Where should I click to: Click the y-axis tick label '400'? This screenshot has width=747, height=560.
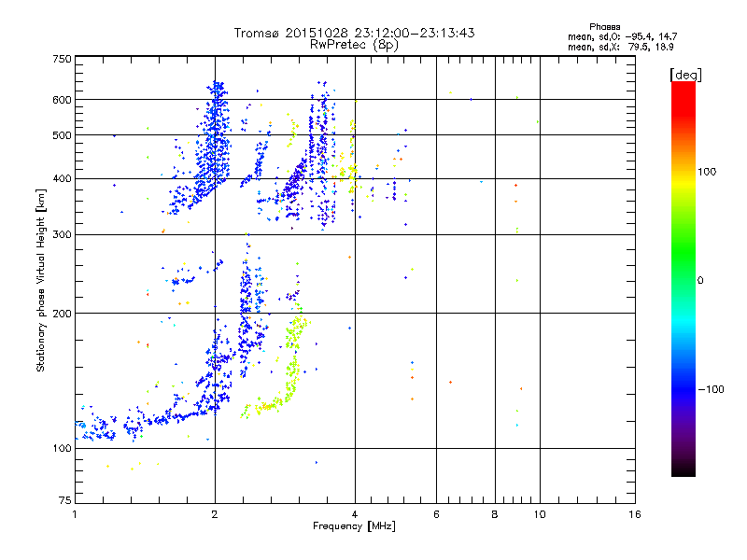coord(62,179)
